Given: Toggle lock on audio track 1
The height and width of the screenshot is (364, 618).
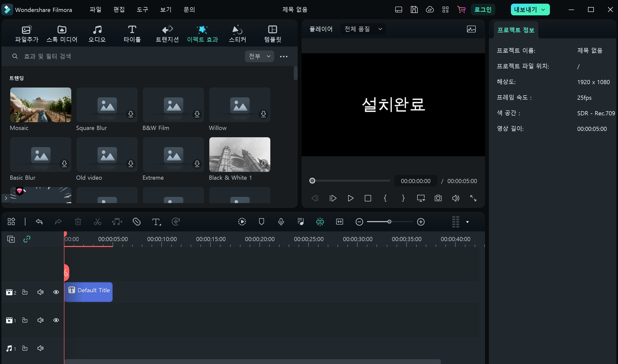Looking at the screenshot, I should (25, 348).
